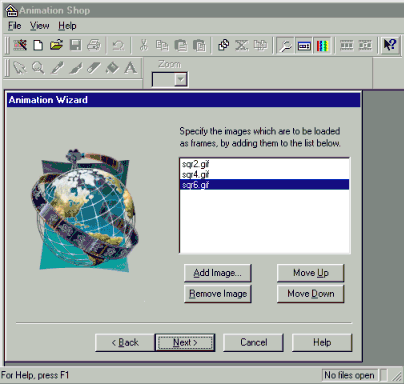Click the Print icon in toolbar
Viewport: 404px width, 384px height.
(x=94, y=45)
